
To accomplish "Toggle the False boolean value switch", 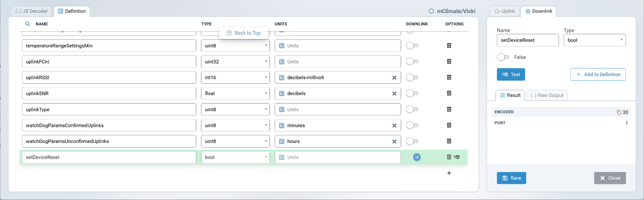I will pos(503,57).
